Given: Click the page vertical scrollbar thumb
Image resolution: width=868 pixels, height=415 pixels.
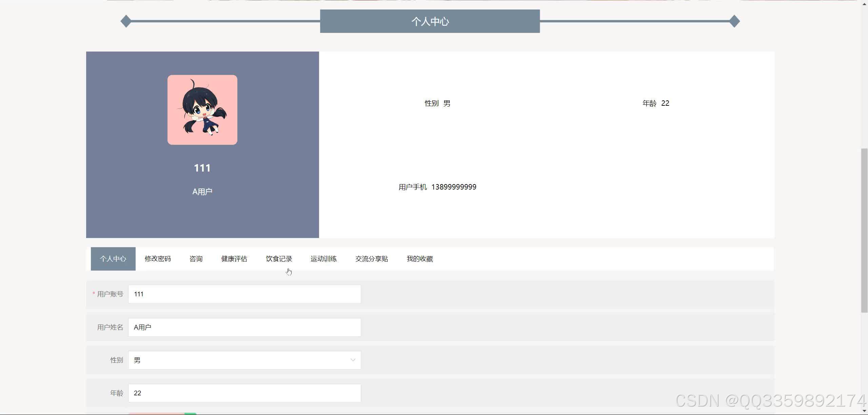Looking at the screenshot, I should pyautogui.click(x=864, y=231).
